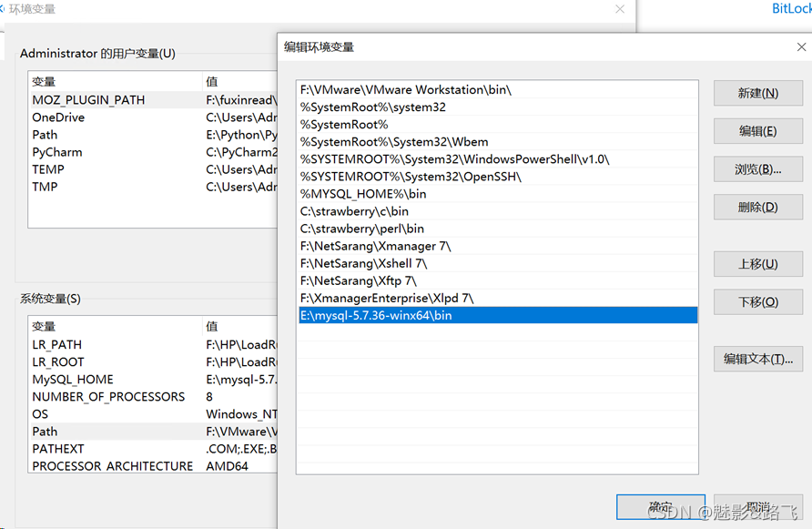Select PATHEXT system variable row

click(153, 449)
